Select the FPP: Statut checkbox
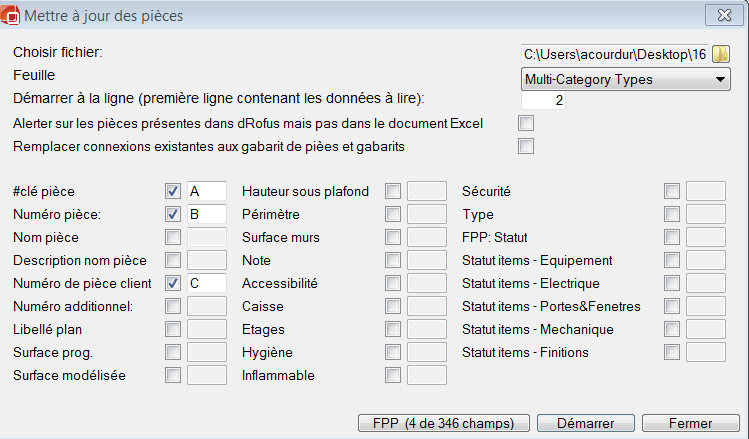This screenshot has width=749, height=439. [672, 237]
